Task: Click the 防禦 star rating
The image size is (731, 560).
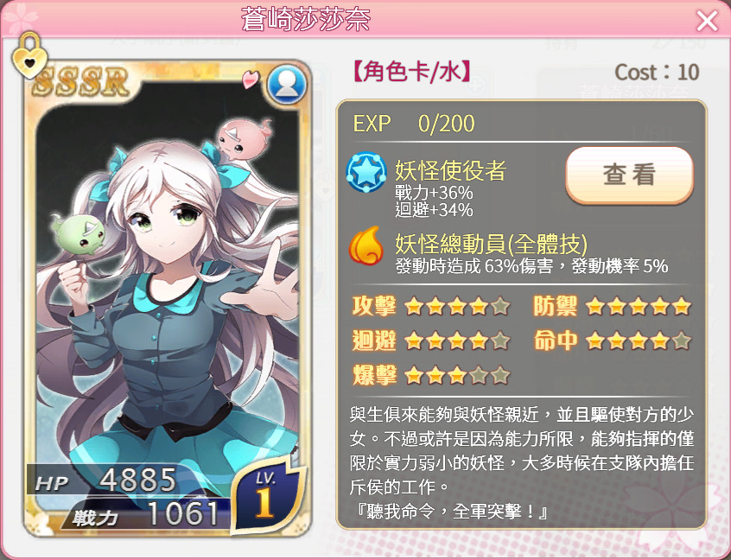Action: [639, 306]
